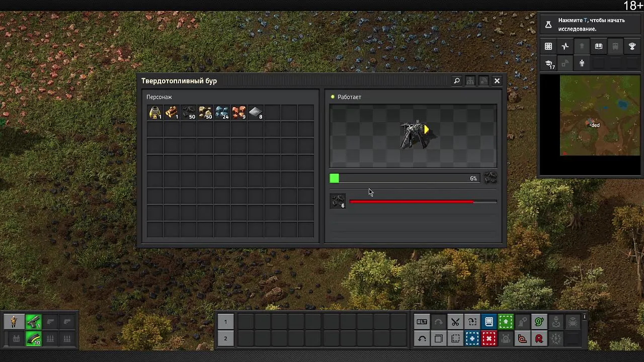Toggle ALT mode in shortcut bar
Screen dimensions: 644x362
point(422,322)
